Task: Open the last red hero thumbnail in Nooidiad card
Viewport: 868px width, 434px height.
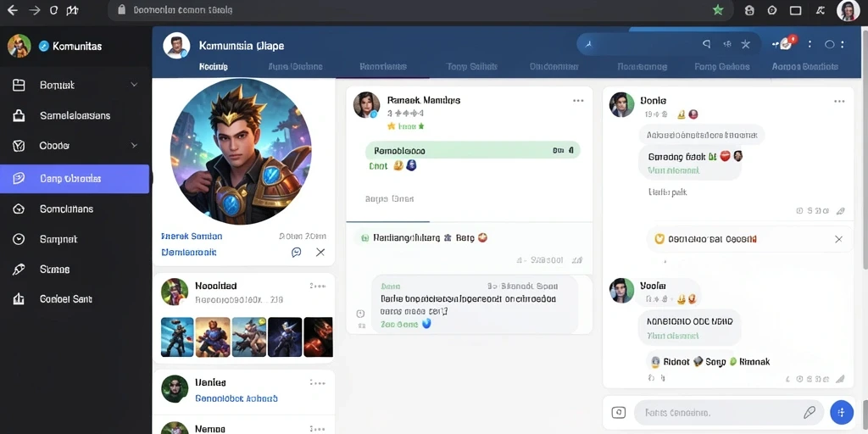Action: point(319,337)
